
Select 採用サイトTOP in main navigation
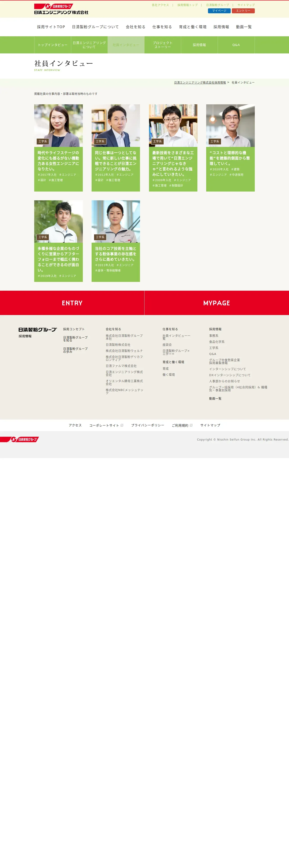(x=51, y=27)
